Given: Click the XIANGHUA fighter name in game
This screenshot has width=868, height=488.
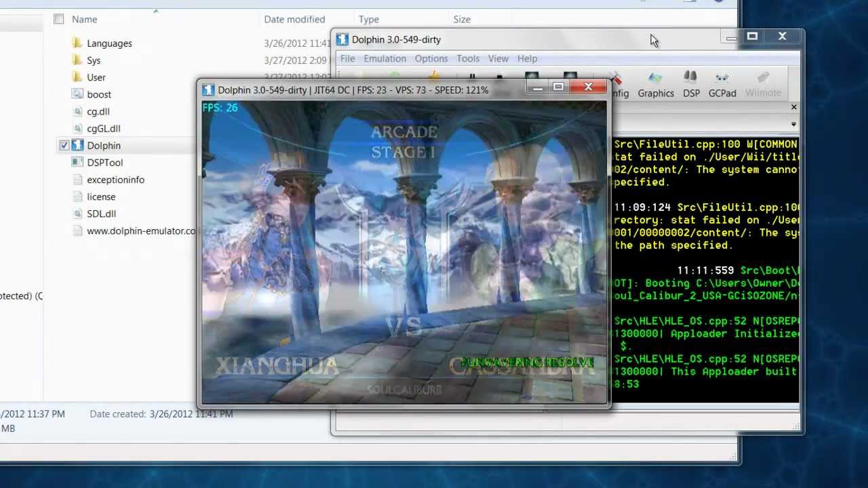Looking at the screenshot, I should 277,367.
